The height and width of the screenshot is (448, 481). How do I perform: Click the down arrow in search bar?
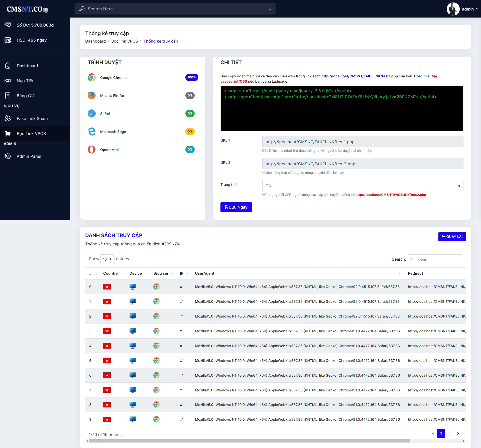[x=270, y=9]
